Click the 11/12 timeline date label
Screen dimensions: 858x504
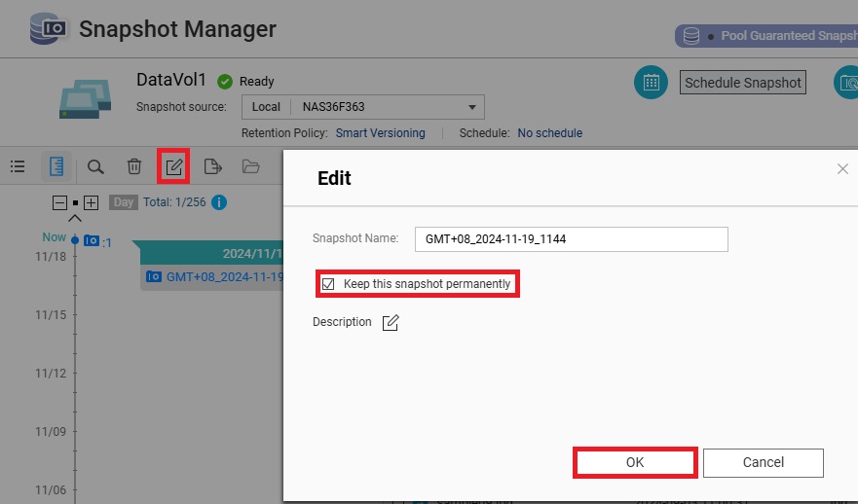pos(51,374)
